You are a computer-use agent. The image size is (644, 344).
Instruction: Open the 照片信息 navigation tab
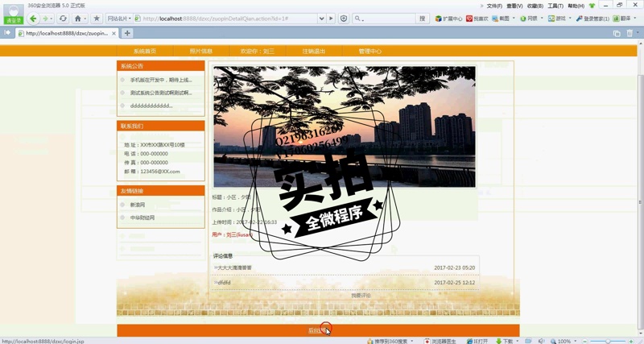200,51
